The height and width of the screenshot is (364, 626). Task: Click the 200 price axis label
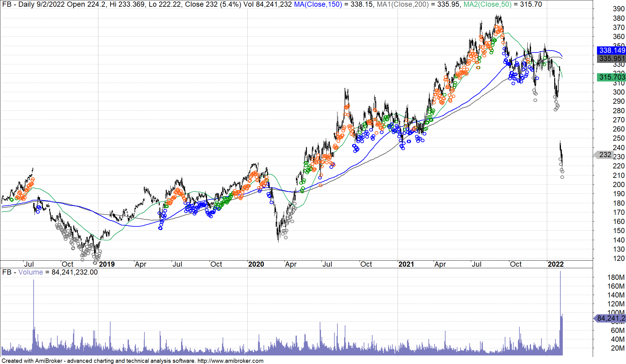tap(619, 185)
